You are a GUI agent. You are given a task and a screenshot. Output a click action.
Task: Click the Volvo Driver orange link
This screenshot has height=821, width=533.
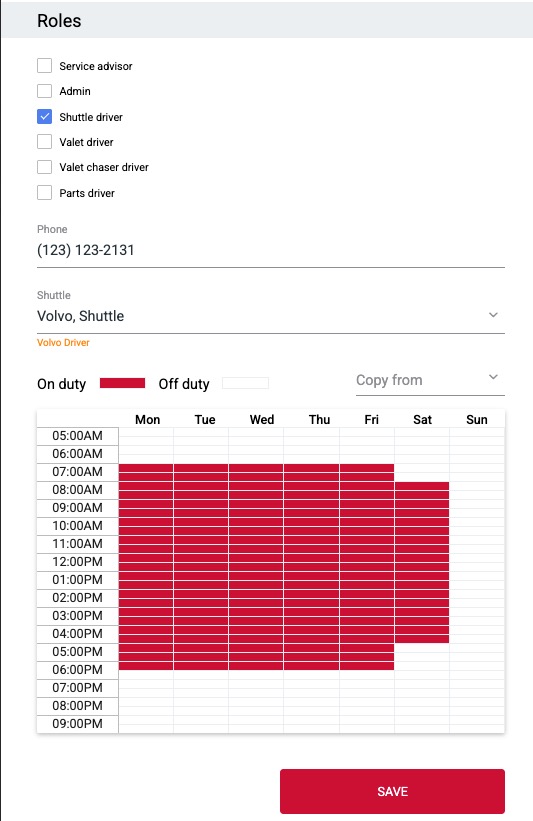tap(63, 342)
